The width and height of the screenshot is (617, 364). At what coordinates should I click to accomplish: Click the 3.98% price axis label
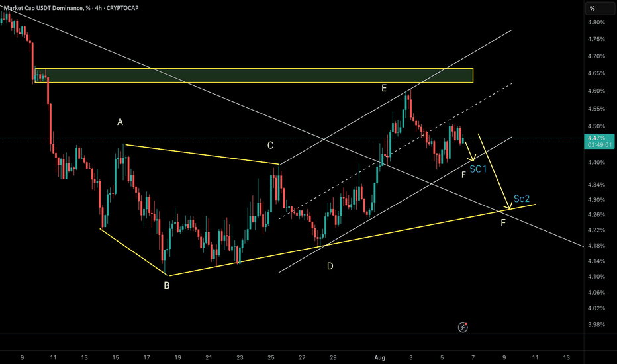[596, 325]
